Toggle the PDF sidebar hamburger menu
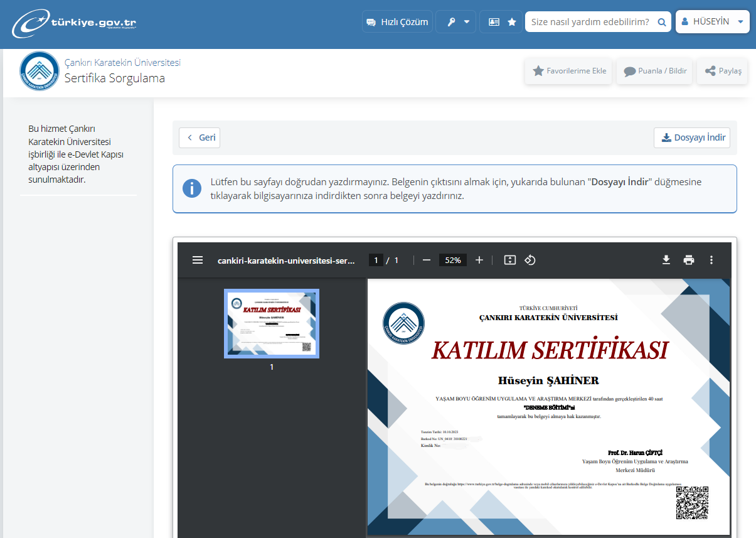The image size is (756, 538). pos(198,260)
